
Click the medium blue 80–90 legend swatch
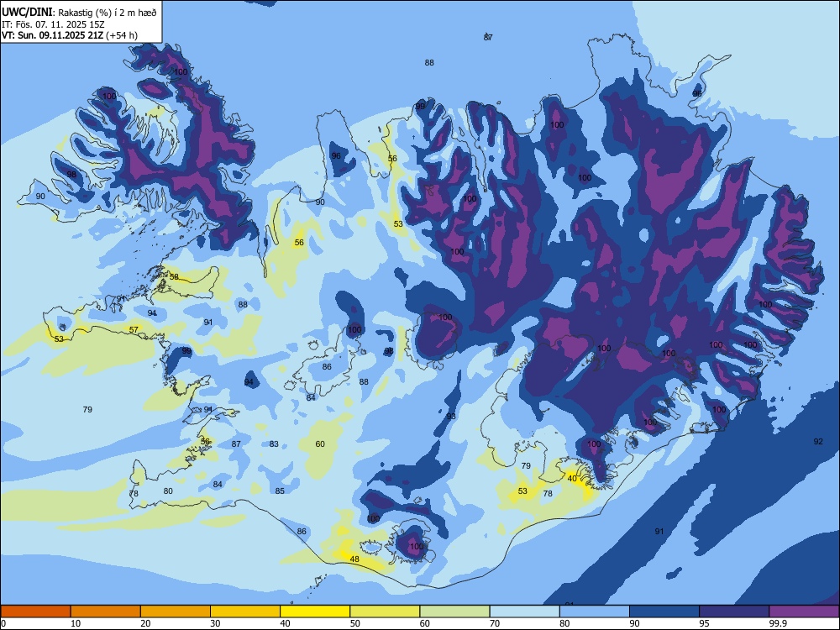[594, 612]
